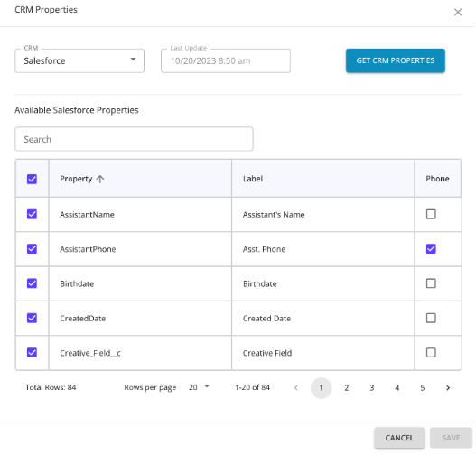This screenshot has width=476, height=454.
Task: Select page 1 in pagination
Action: [321, 387]
